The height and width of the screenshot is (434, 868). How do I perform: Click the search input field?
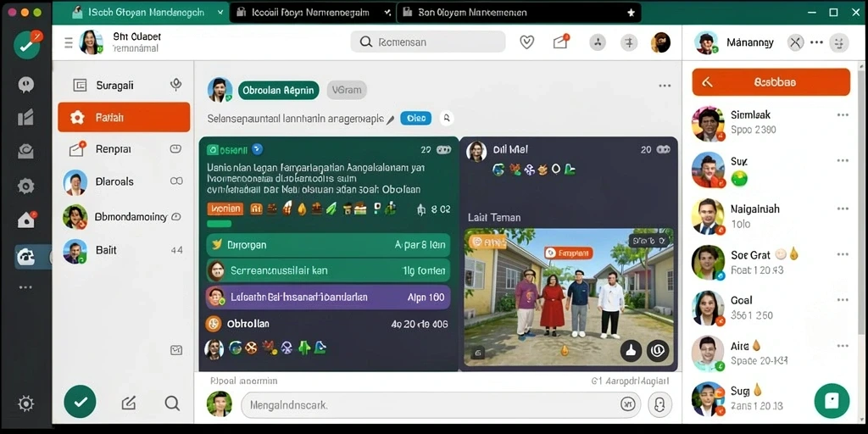(428, 42)
